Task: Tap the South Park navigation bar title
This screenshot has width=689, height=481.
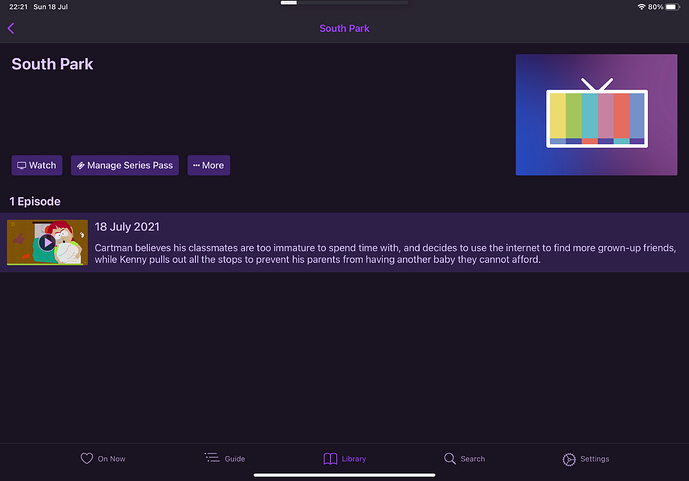Action: coord(344,28)
